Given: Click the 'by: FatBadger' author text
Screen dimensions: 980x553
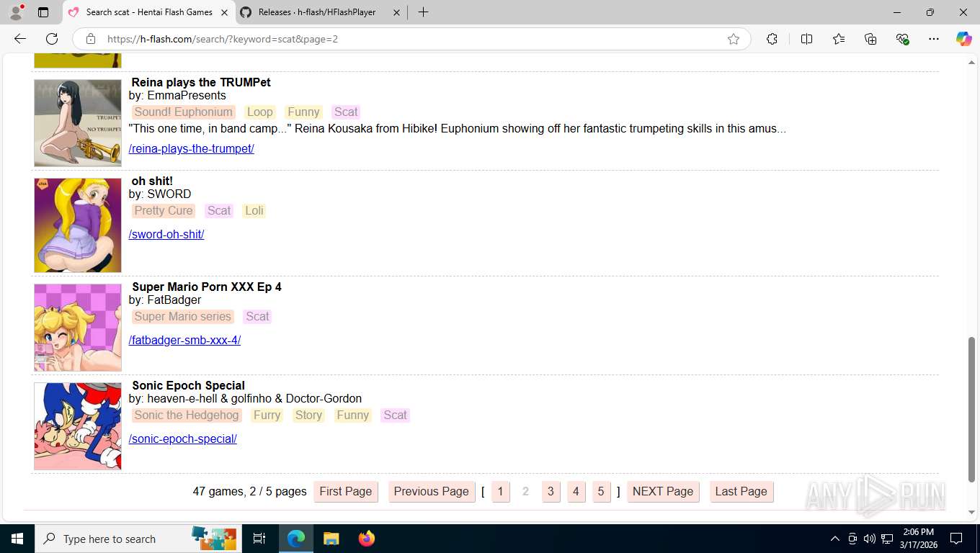Looking at the screenshot, I should [x=165, y=300].
